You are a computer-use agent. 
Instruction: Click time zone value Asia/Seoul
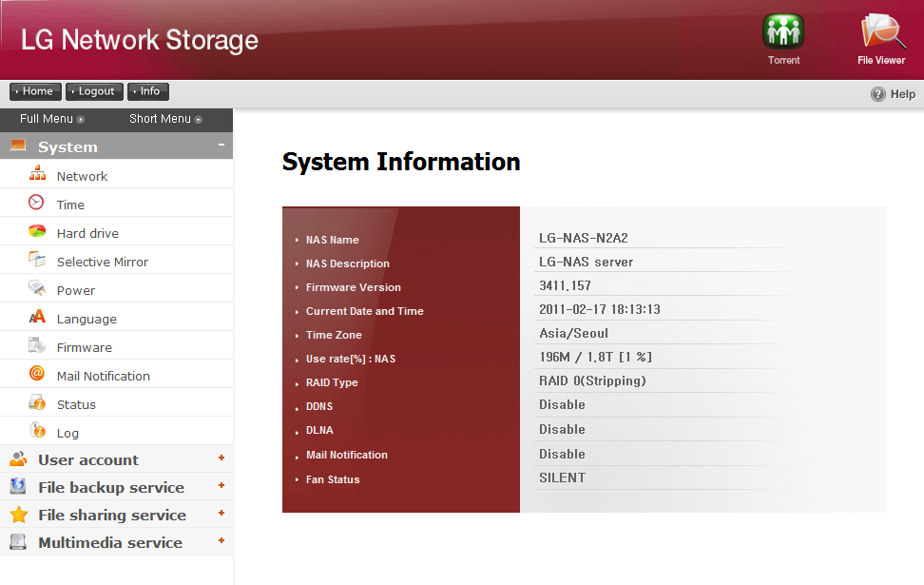coord(573,334)
